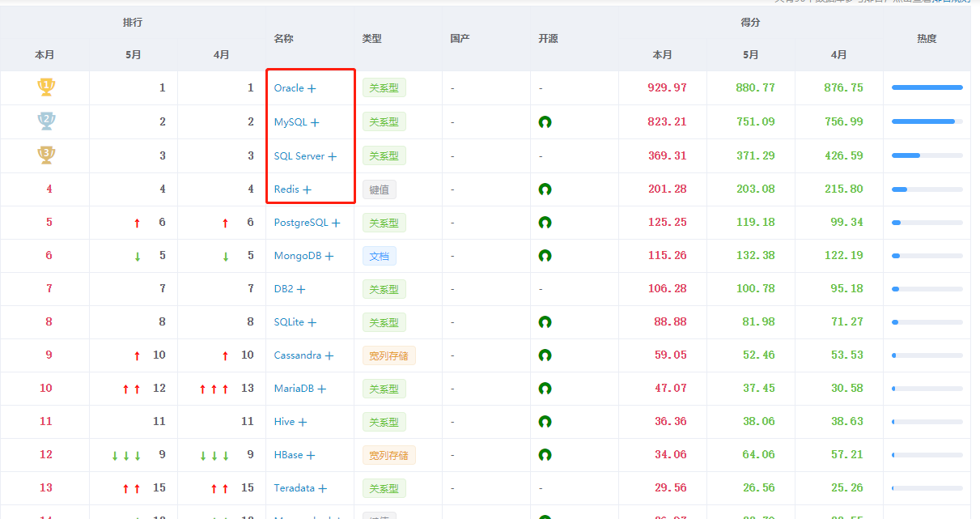This screenshot has height=519, width=980.
Task: Click the Oracle popularity heat bar
Action: click(x=927, y=87)
